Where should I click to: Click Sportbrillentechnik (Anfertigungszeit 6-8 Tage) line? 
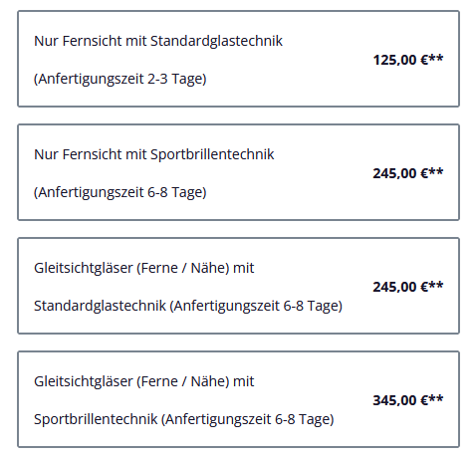183,419
